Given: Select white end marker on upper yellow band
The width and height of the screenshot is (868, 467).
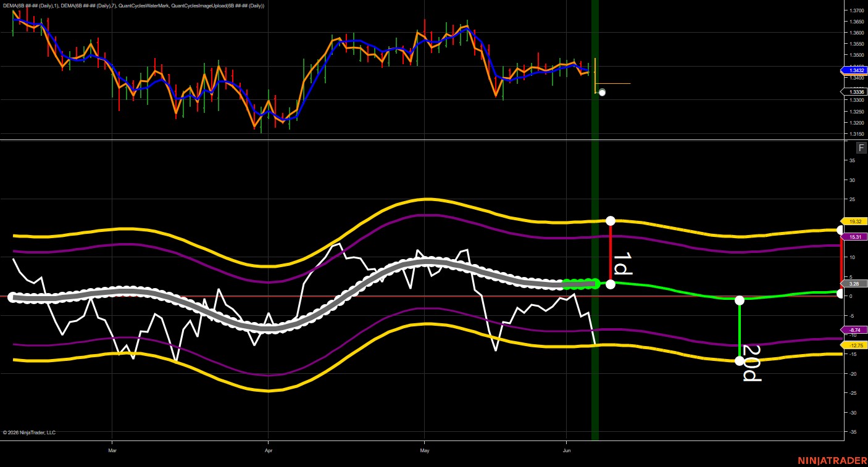Looking at the screenshot, I should [840, 230].
